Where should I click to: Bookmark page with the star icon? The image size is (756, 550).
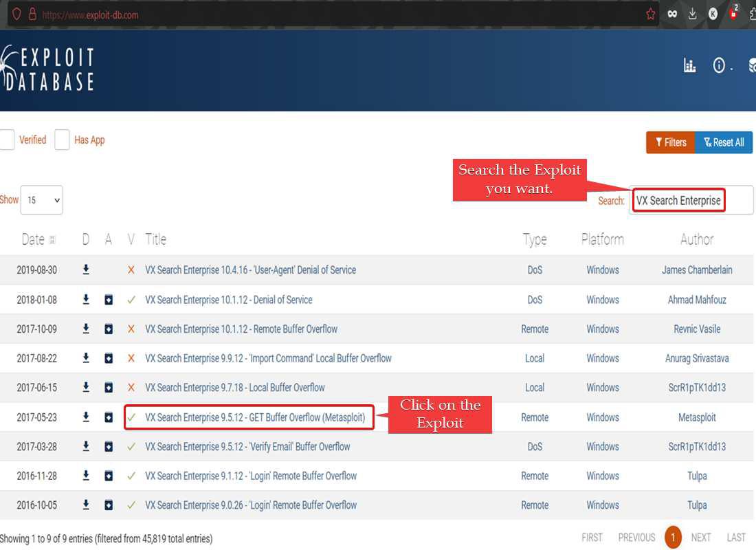[x=650, y=14]
